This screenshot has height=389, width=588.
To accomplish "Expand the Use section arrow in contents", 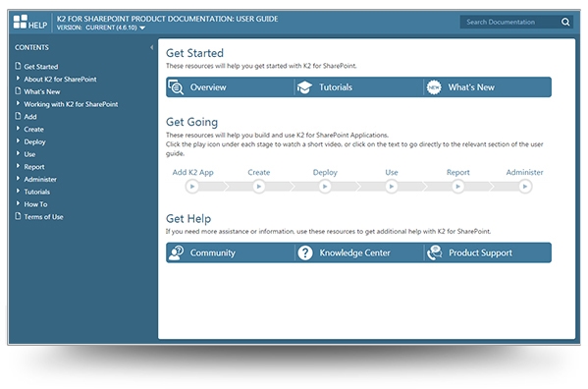I will pos(18,153).
